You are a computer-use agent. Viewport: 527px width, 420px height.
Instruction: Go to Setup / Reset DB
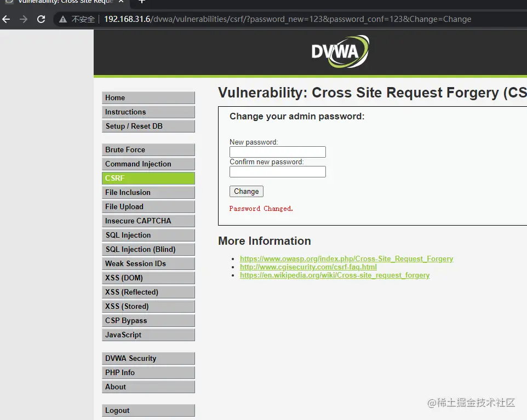(148, 126)
